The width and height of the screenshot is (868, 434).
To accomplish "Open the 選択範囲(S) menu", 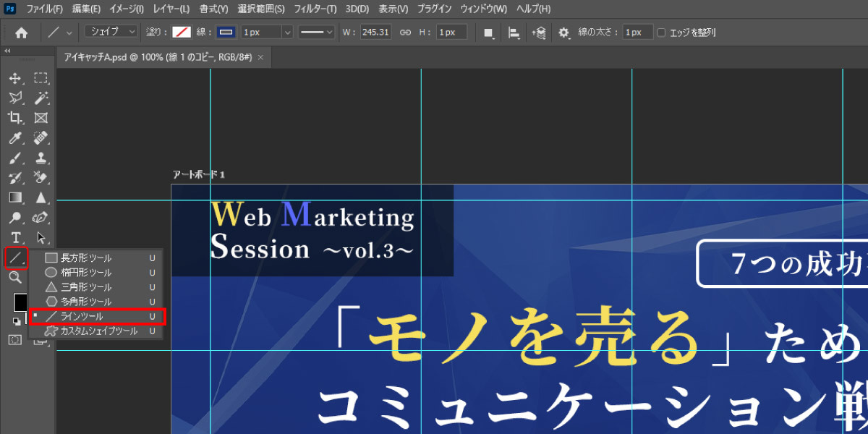I will (x=261, y=9).
